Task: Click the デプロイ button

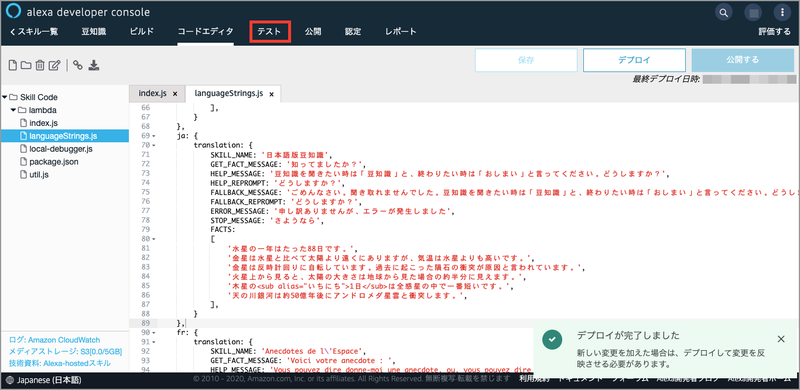Action: [634, 60]
